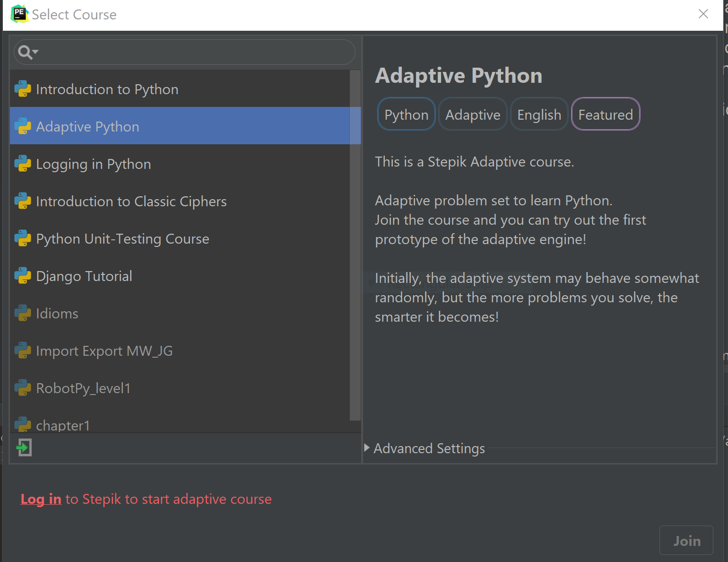The image size is (728, 562).
Task: Select the Idioms course
Action: pos(180,313)
